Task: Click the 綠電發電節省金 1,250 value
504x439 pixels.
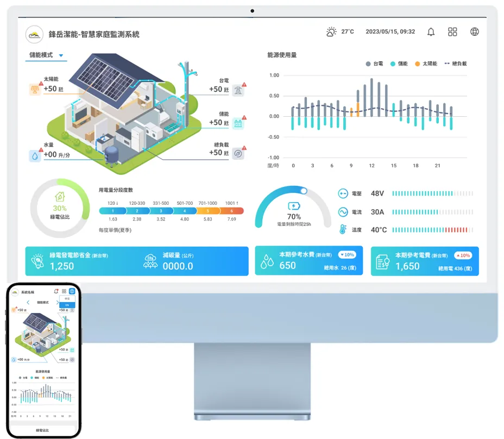Action: [x=62, y=266]
